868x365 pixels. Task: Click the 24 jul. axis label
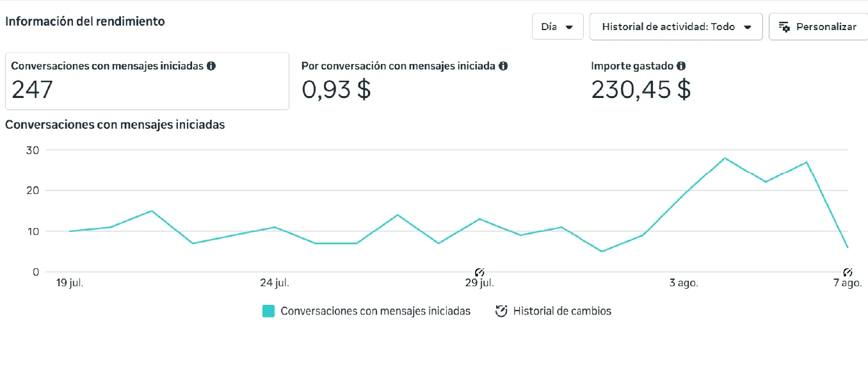coord(275,282)
